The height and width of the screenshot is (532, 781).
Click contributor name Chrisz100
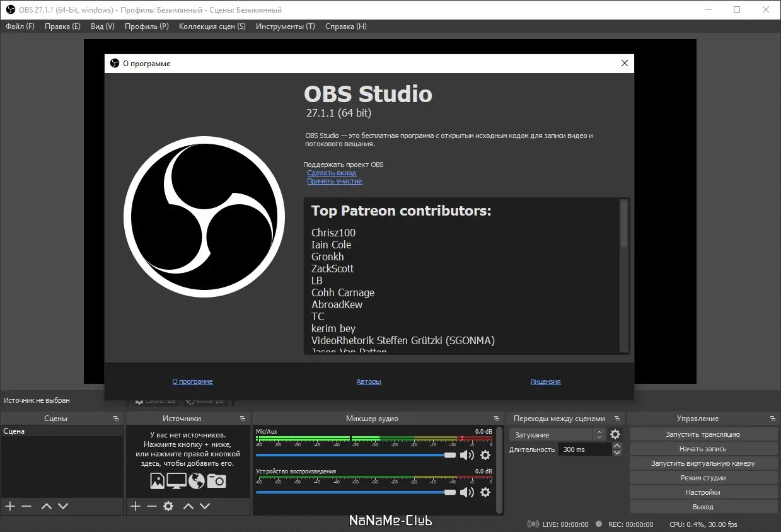pyautogui.click(x=333, y=233)
